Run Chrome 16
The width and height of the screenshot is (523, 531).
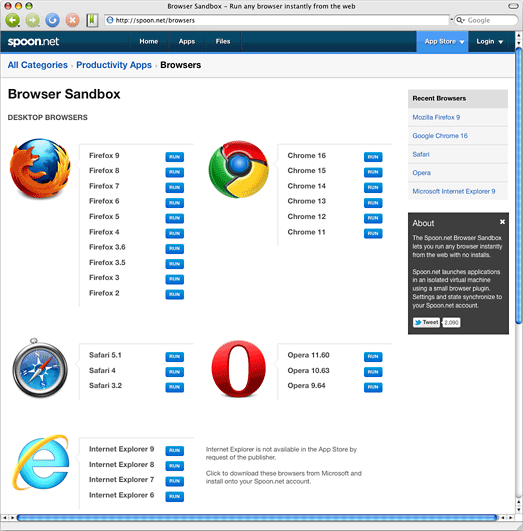coord(373,157)
